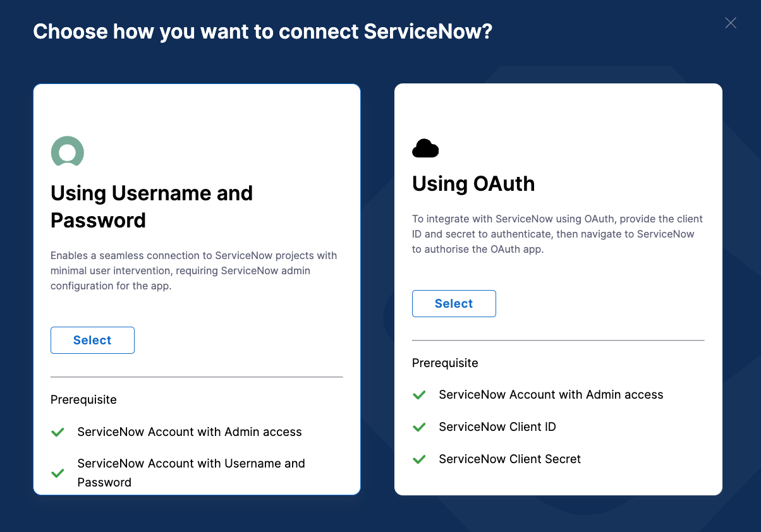Click the Using OAuth heading
Screen dimensions: 761x532
[x=473, y=184]
